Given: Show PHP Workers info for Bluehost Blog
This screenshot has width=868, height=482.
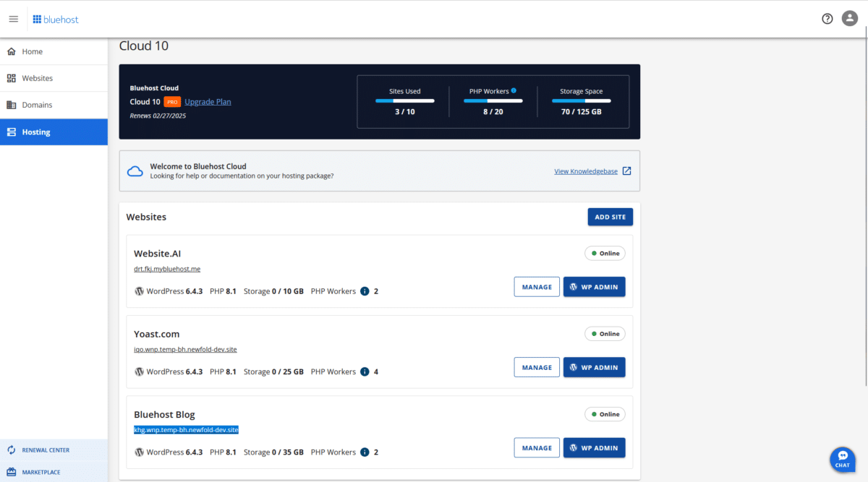Looking at the screenshot, I should (365, 452).
